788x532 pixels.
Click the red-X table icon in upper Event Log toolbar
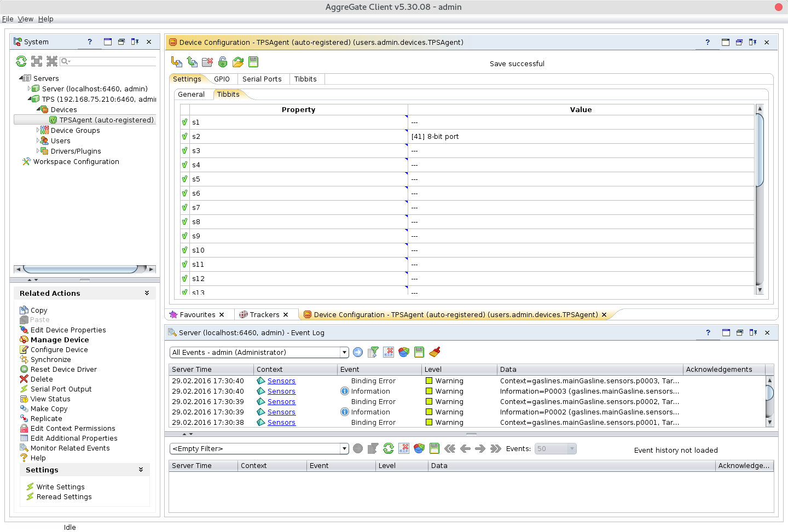coord(389,352)
